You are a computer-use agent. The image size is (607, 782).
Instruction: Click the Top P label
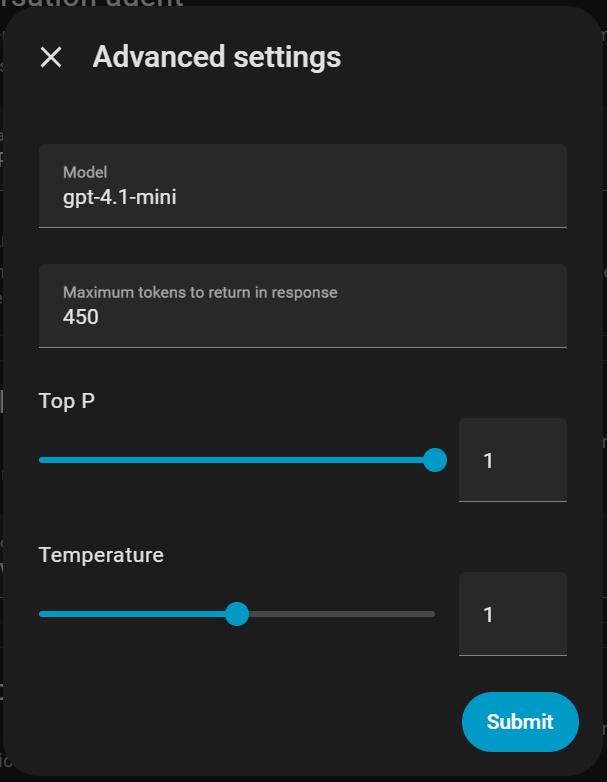point(67,401)
